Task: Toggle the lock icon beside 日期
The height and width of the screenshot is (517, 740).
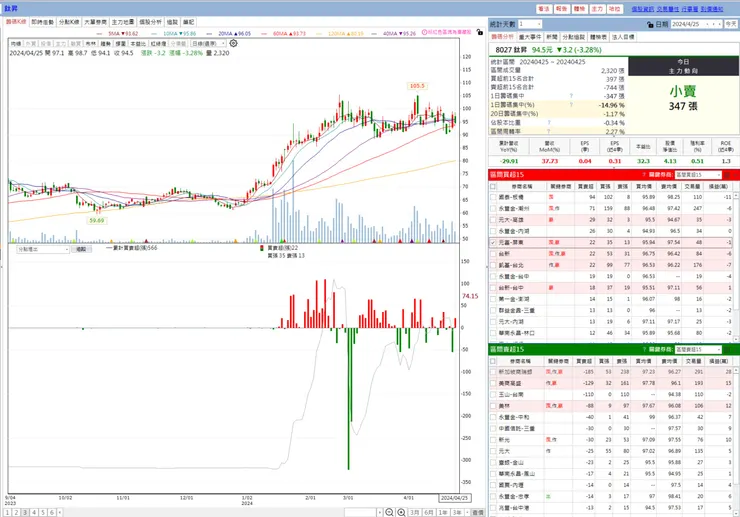Action: pos(650,24)
